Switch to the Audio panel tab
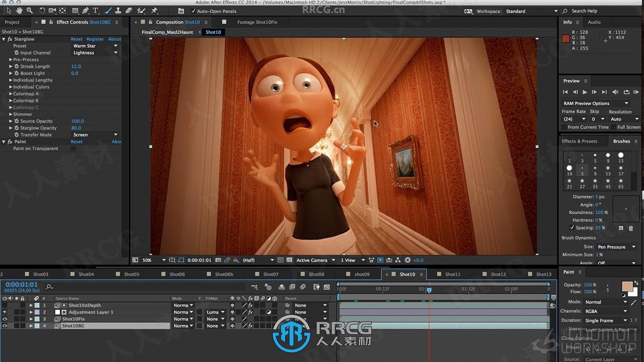Image resolution: width=644 pixels, height=362 pixels. click(x=594, y=22)
